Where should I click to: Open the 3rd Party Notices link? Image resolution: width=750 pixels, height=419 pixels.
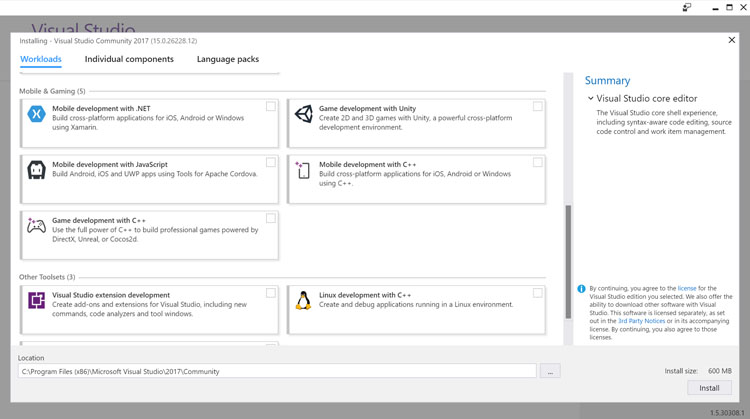click(x=641, y=321)
